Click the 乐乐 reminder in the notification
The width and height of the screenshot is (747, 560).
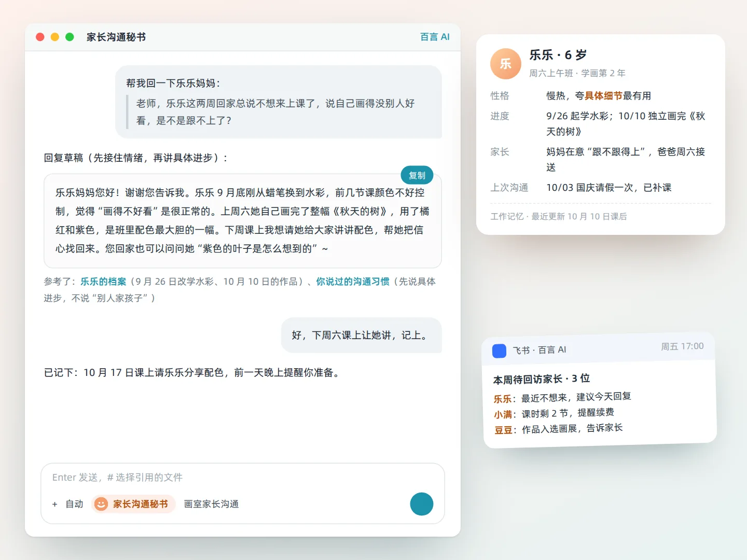tap(562, 398)
